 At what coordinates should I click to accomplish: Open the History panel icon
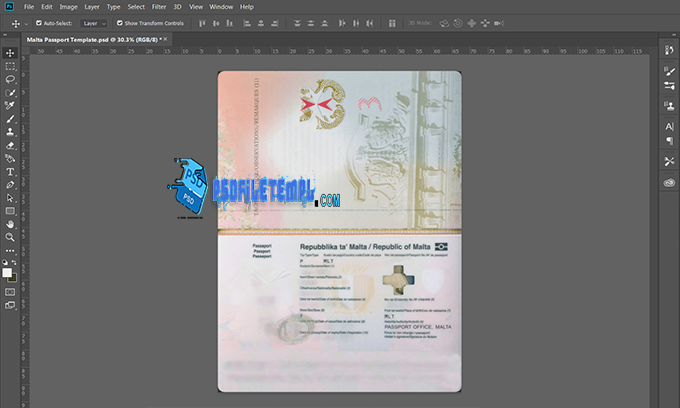pyautogui.click(x=669, y=50)
